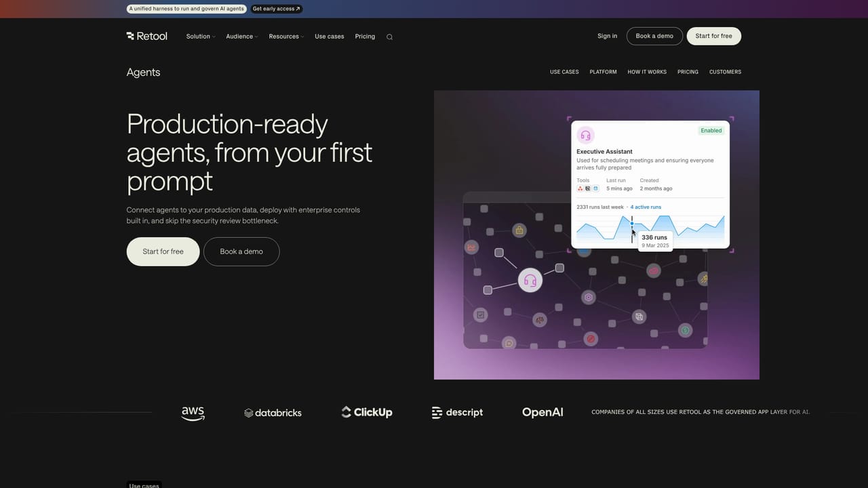Click the pink headset icon on the Executive Assistant card

point(585,135)
